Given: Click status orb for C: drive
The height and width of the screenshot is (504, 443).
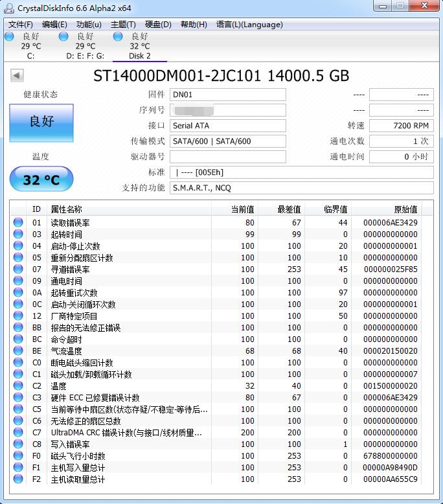Looking at the screenshot, I should click(x=9, y=36).
